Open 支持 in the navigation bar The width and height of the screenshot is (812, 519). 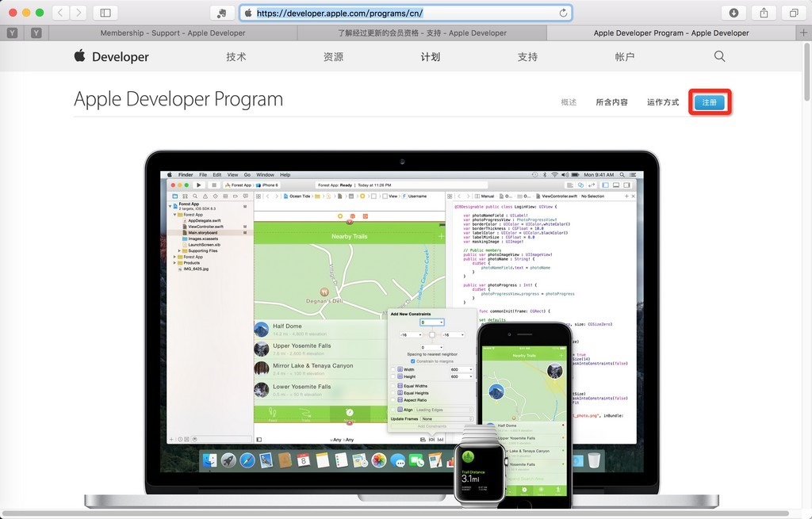click(527, 56)
